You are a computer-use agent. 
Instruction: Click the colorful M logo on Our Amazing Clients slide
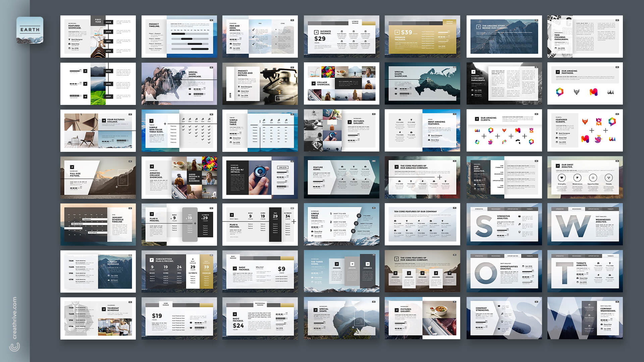pos(518,130)
